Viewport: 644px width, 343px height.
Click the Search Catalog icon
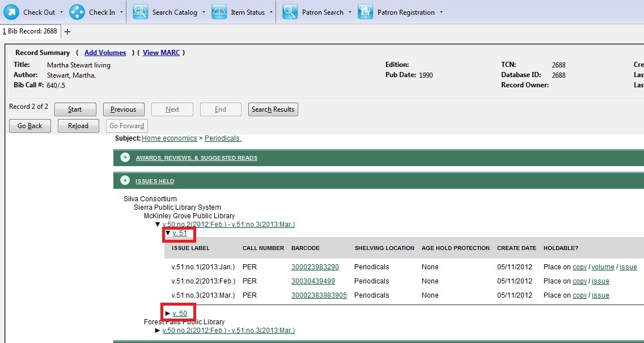pos(140,11)
